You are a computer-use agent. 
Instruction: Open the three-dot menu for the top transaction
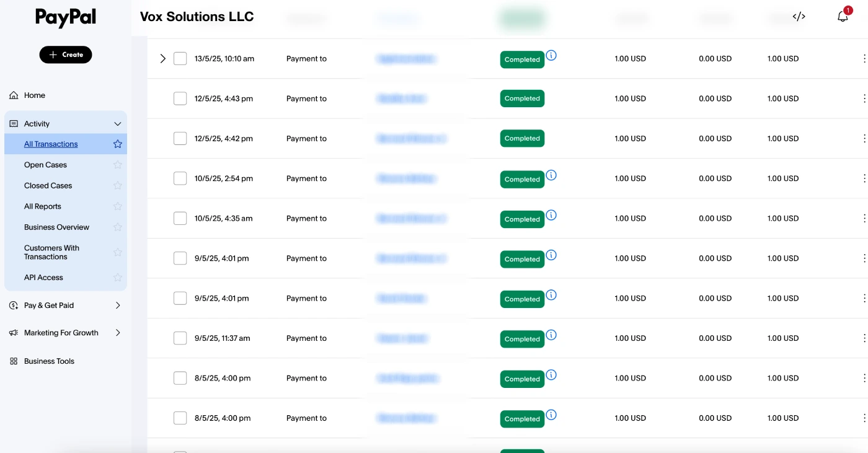pyautogui.click(x=865, y=58)
